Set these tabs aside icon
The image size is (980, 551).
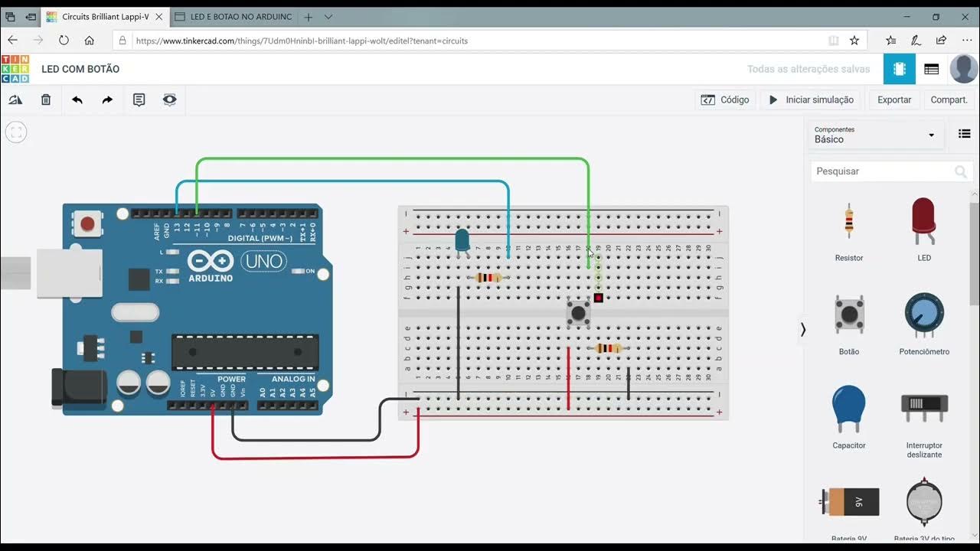pos(31,17)
